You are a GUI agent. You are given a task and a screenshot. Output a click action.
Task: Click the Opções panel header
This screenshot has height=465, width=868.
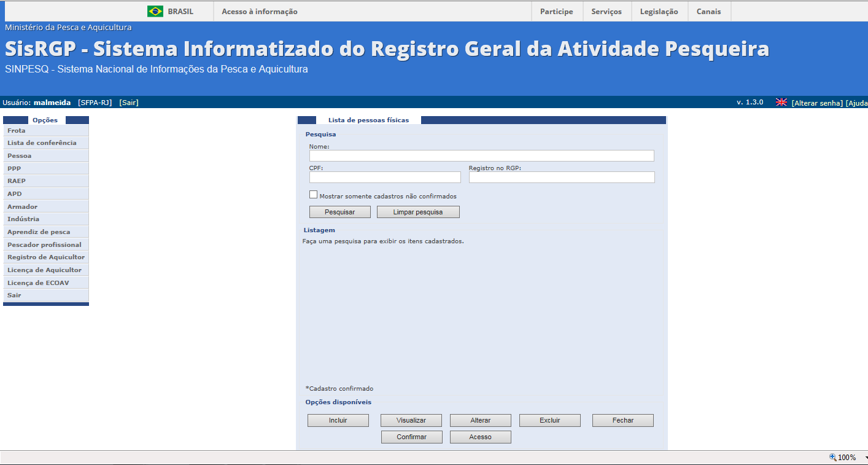pyautogui.click(x=45, y=120)
